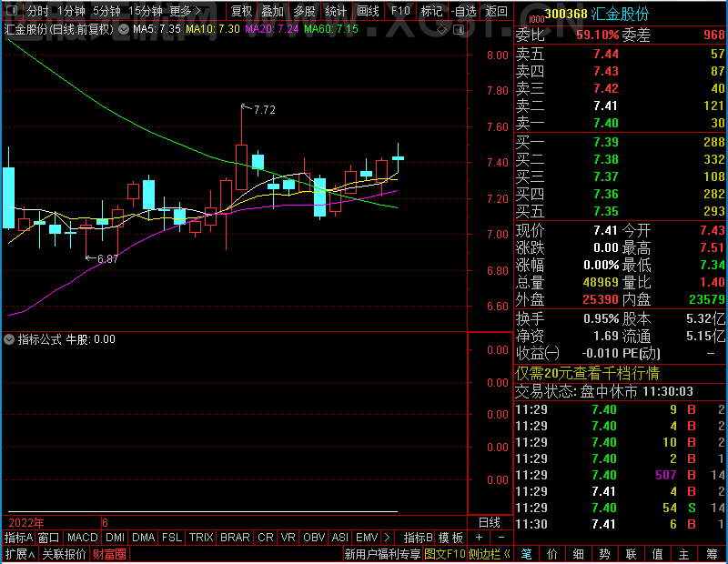Click the split-panel icon right of the diamond
Screen dimensions: 728x564
coord(459,30)
